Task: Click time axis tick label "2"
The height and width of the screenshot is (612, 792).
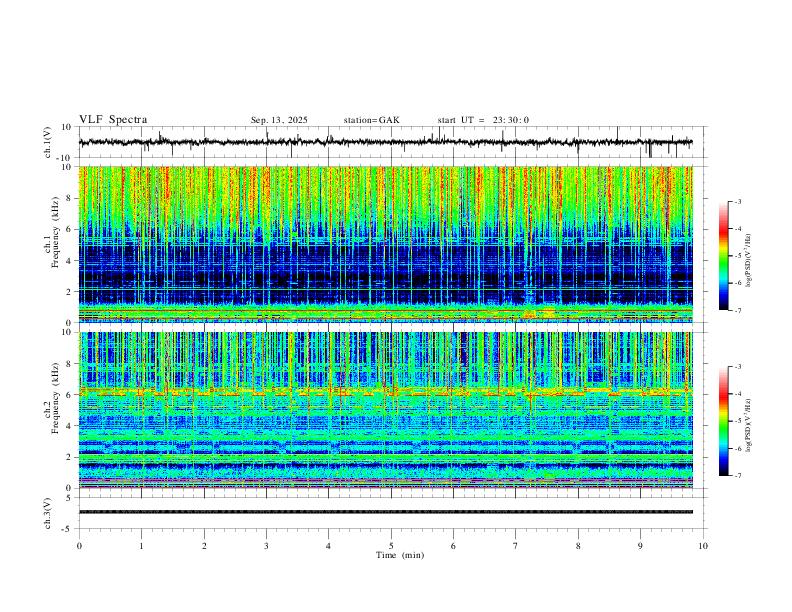Action: (204, 546)
